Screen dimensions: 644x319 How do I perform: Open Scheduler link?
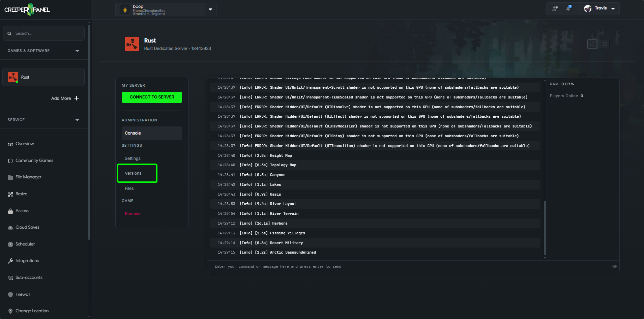25,244
